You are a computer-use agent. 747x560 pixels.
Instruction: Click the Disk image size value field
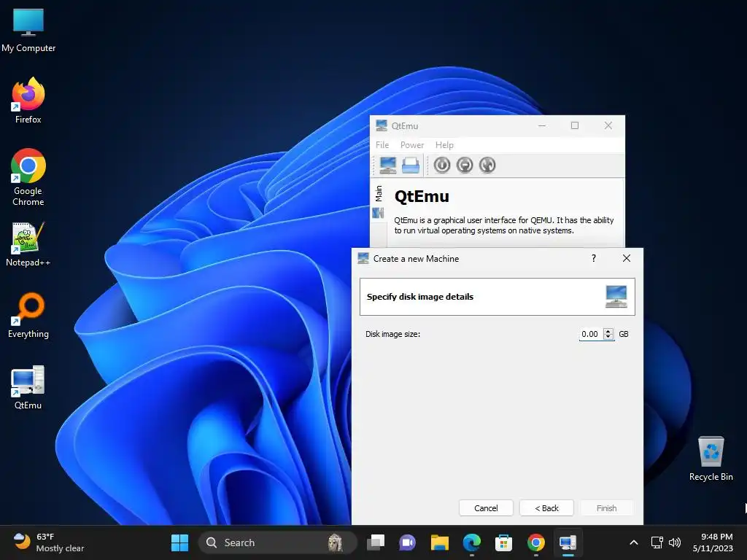coord(590,334)
